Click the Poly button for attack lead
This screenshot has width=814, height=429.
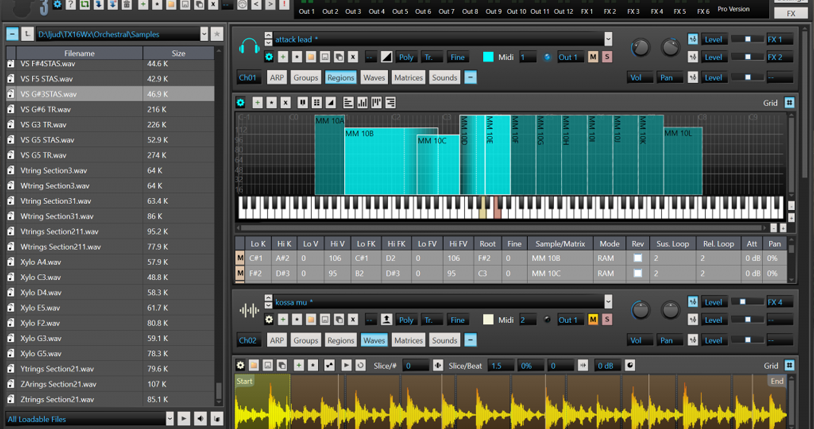pos(406,57)
